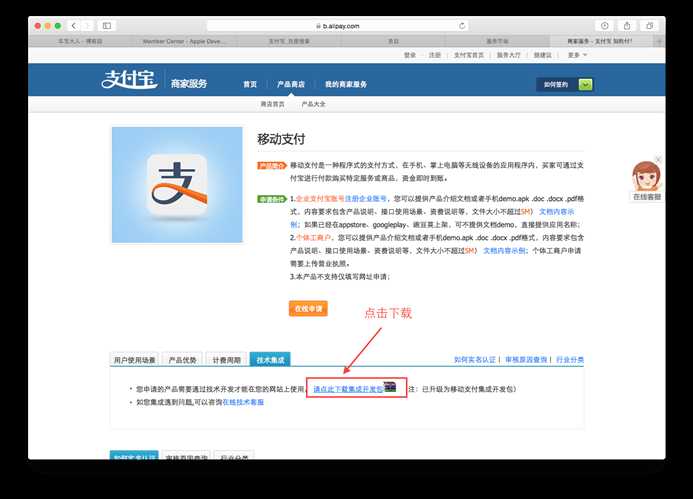Open the 如何实名认证 link beside tabs

pyautogui.click(x=475, y=360)
